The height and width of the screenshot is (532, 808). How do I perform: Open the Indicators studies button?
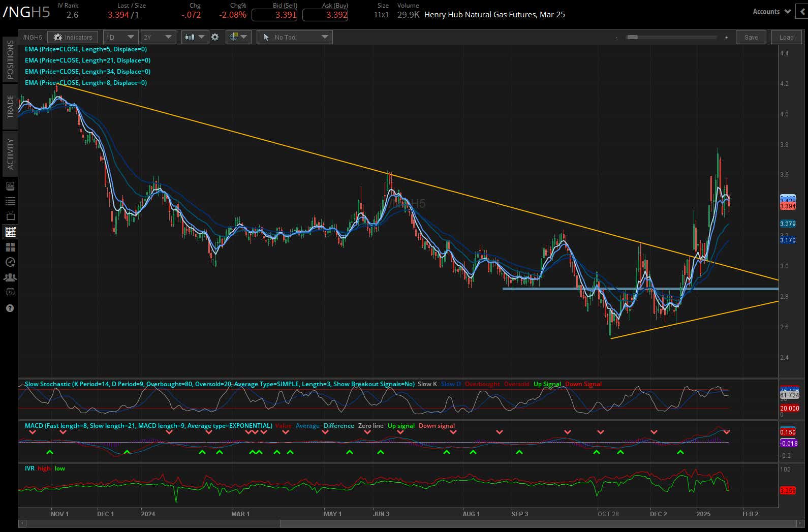coord(73,37)
